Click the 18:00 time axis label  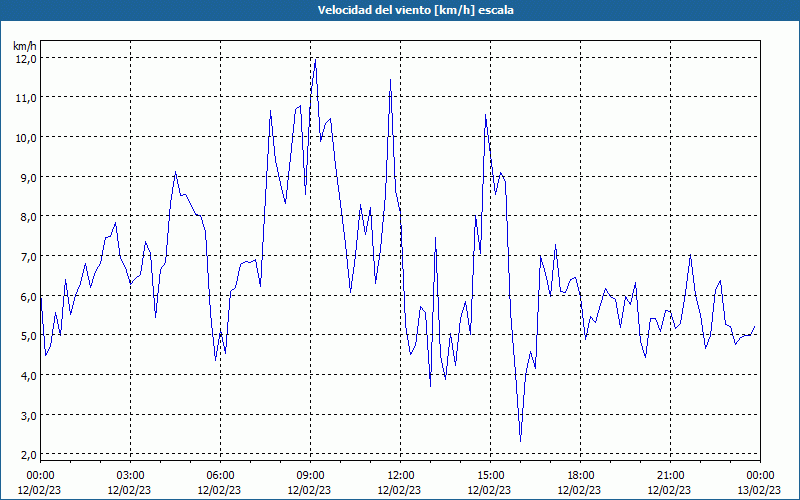click(581, 476)
